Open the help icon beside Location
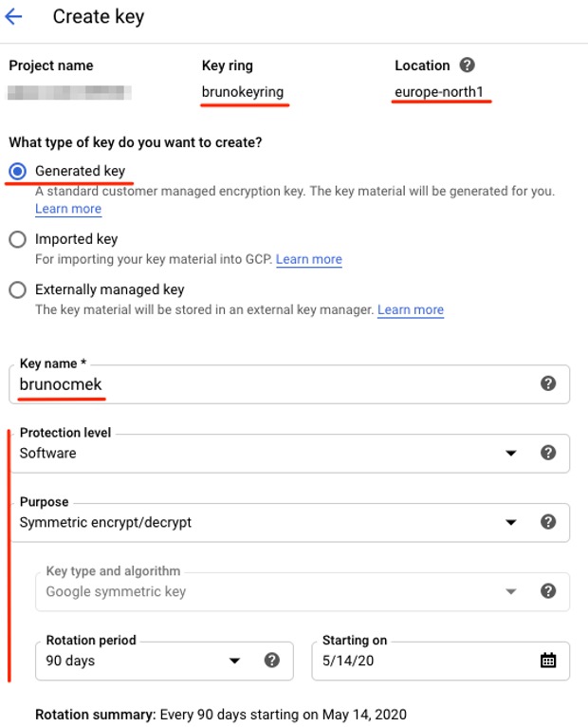 (x=466, y=65)
